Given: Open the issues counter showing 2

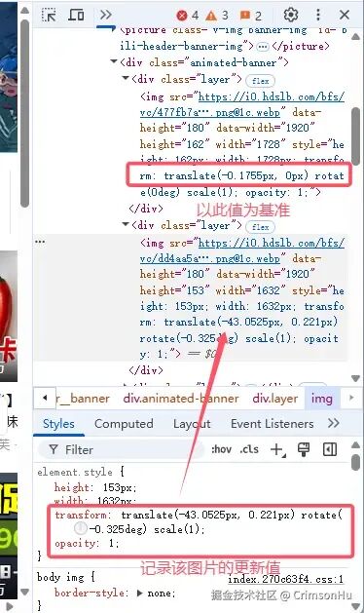Looking at the screenshot, I should [250, 16].
